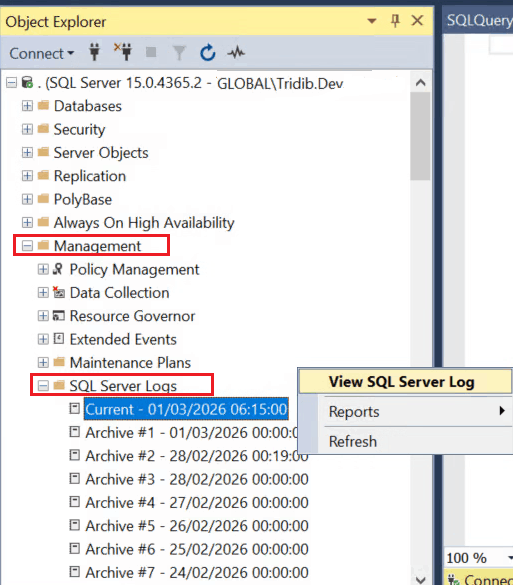The image size is (513, 585).
Task: Click the Archive #1 log icon
Action: pos(75,432)
